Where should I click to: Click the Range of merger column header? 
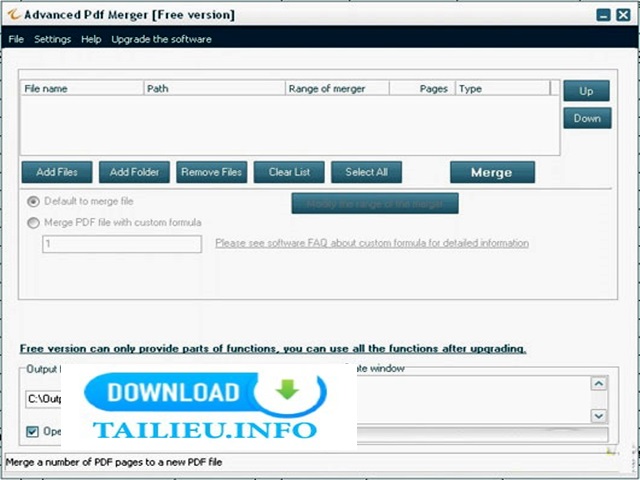337,89
